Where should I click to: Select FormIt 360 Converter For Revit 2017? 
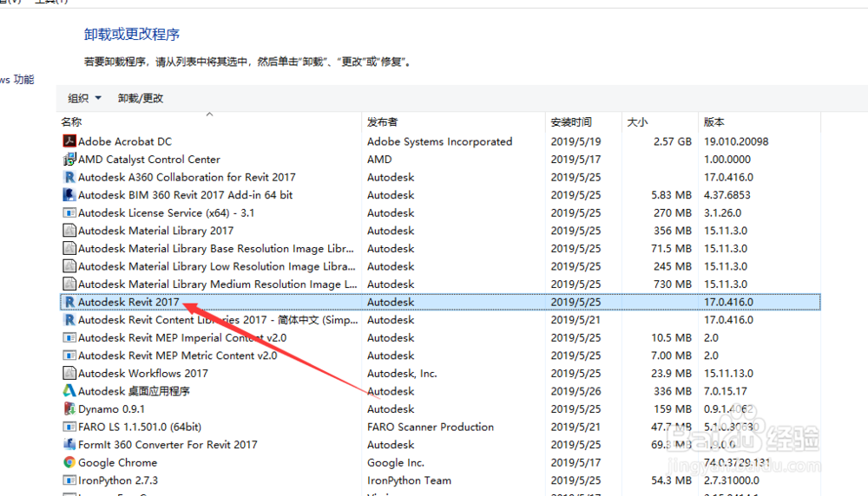(168, 445)
